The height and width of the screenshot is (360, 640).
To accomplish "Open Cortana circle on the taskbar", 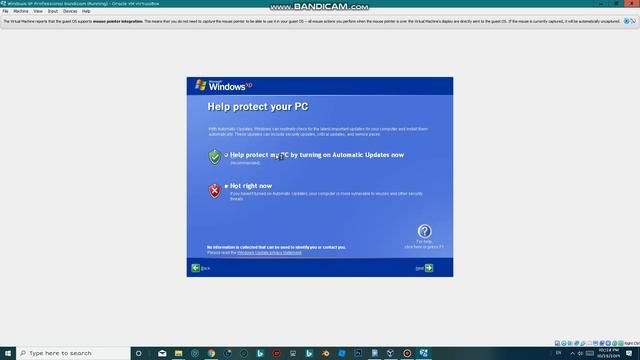I will pos(139,353).
